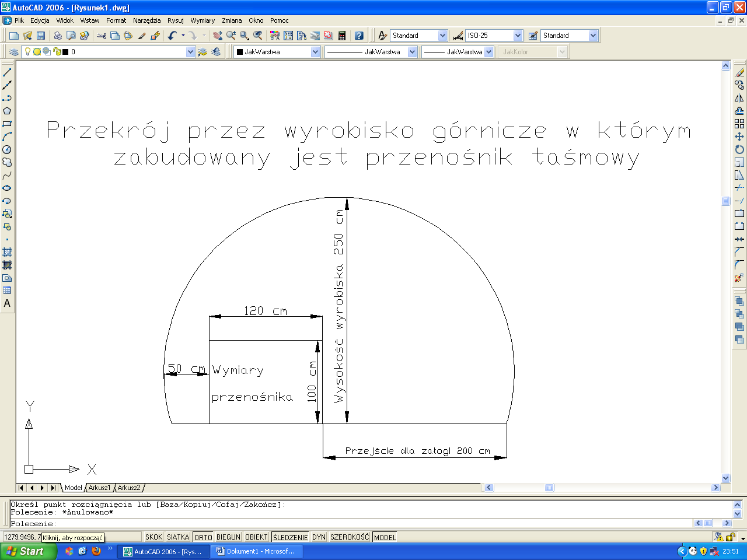Enable SKOK snap mode
The image size is (747, 560).
[153, 537]
